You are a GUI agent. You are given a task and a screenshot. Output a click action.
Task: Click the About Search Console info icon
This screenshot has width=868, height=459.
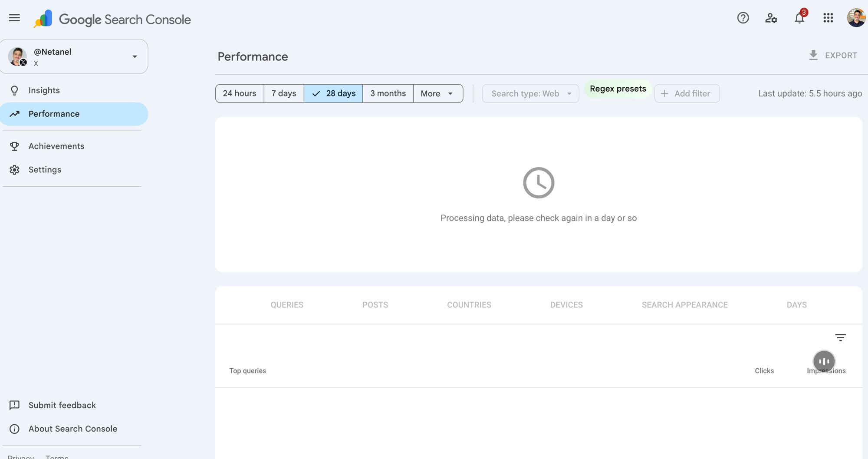tap(14, 429)
